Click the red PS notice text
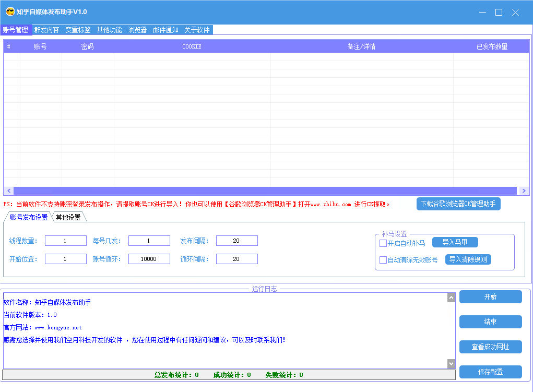The image size is (533, 392). pos(196,204)
